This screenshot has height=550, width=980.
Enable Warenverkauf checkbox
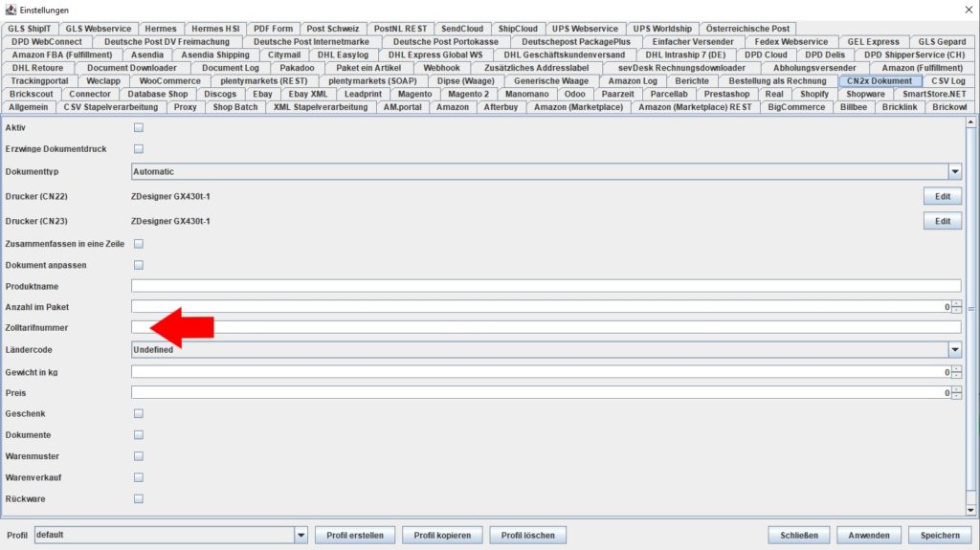tap(139, 477)
